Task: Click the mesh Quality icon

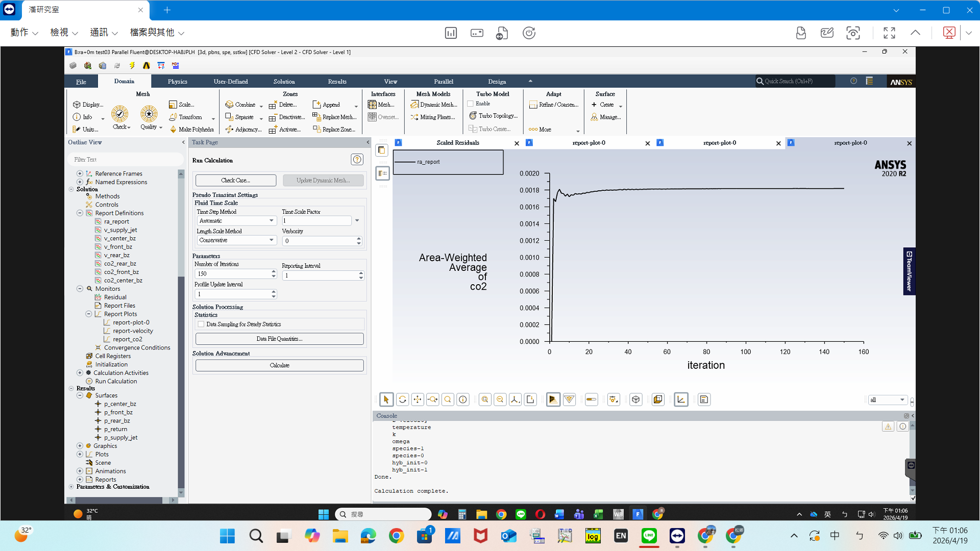Action: (149, 114)
